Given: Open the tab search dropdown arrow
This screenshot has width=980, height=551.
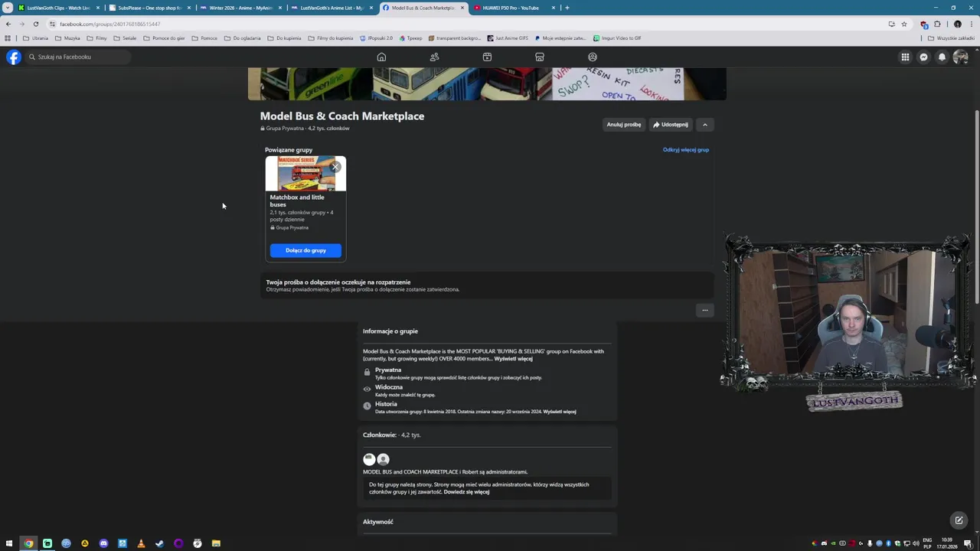Looking at the screenshot, I should coord(8,8).
